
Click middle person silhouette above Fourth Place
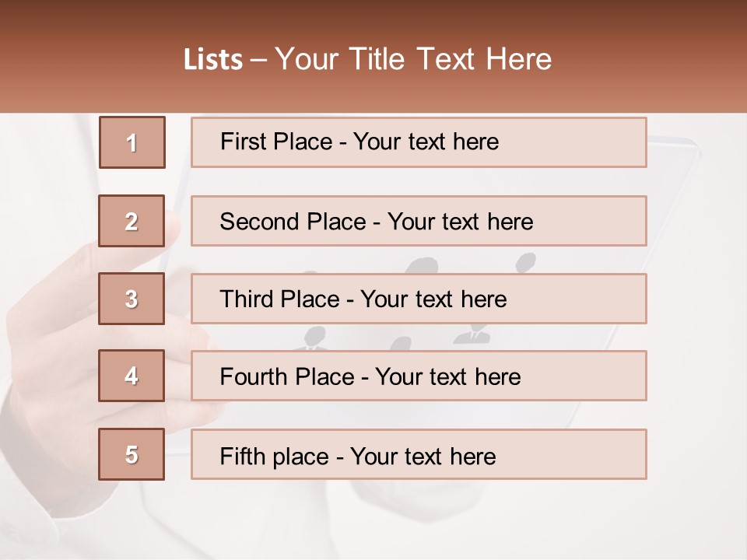pos(400,343)
